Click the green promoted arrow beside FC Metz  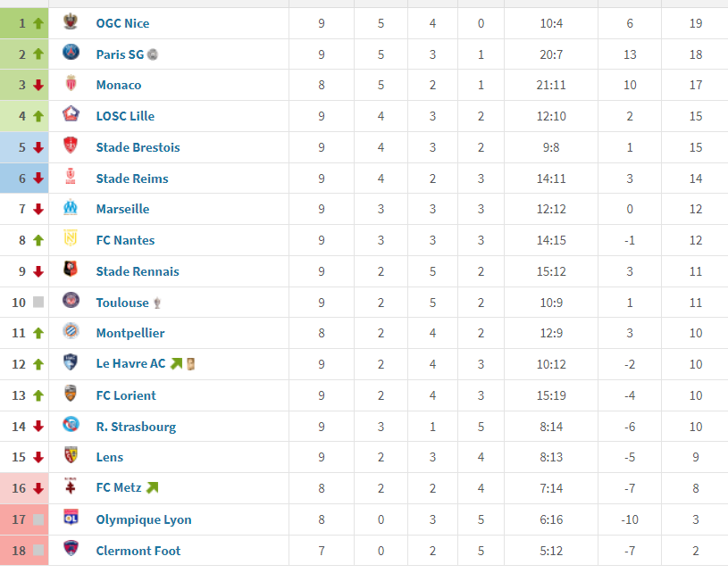152,488
